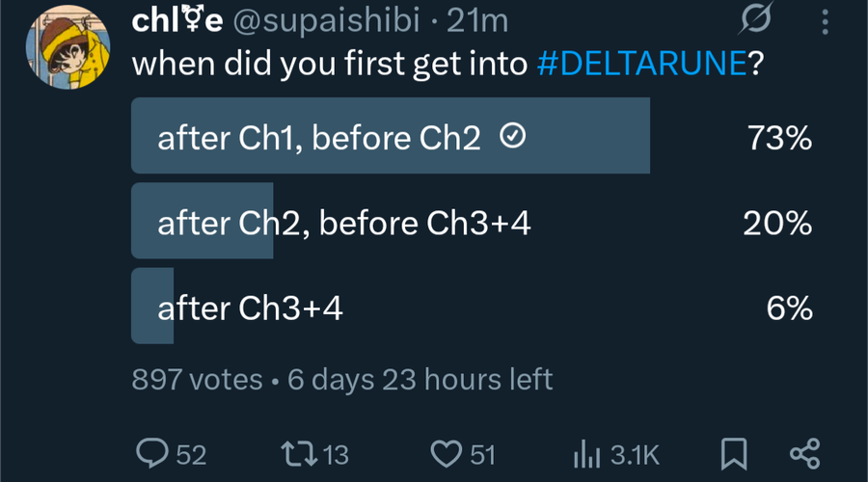The height and width of the screenshot is (482, 868).
Task: Click the chloe display name
Action: (x=177, y=21)
